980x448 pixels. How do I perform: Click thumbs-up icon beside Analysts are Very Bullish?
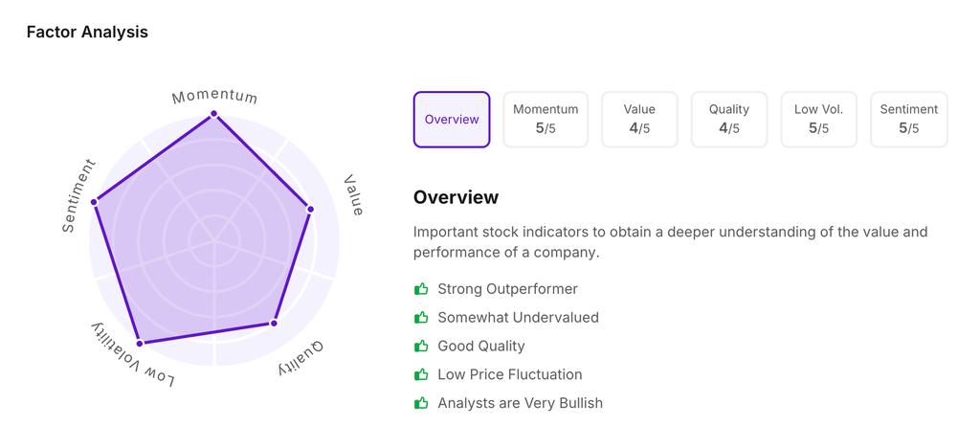tap(421, 403)
